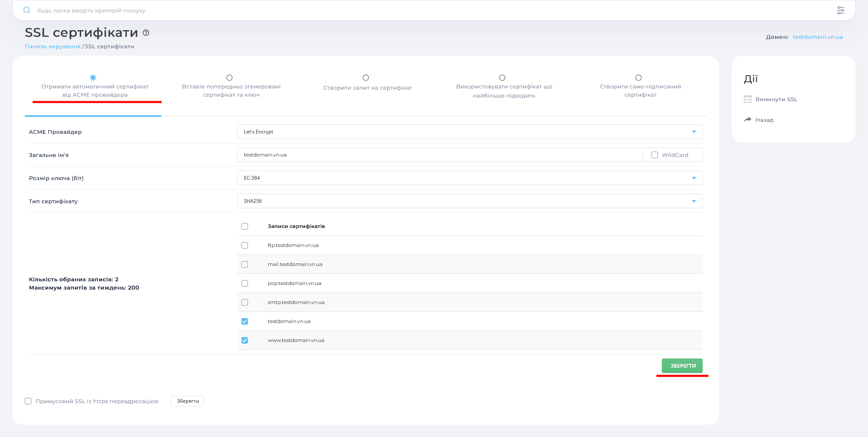This screenshot has height=437, width=868.
Task: Open the Панель керування breadcrumb link
Action: 52,46
